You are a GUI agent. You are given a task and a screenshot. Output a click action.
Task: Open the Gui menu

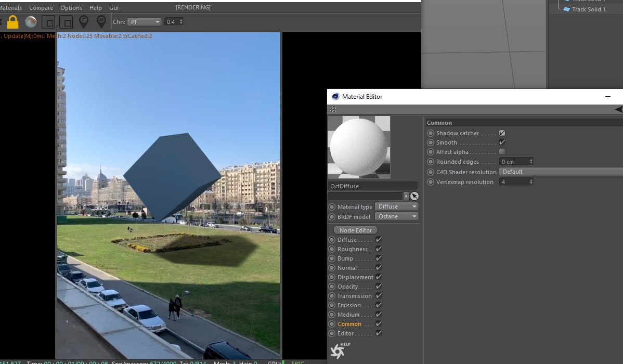[114, 8]
